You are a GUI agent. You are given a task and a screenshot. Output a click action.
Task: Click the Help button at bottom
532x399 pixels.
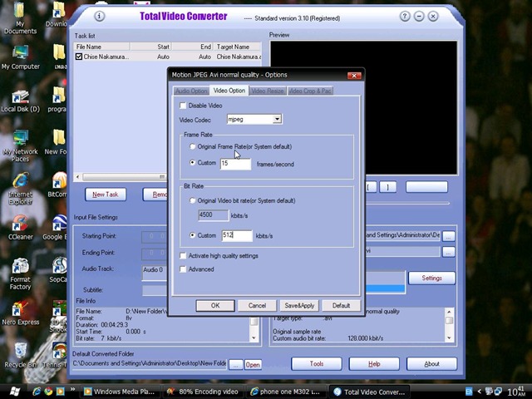point(374,364)
